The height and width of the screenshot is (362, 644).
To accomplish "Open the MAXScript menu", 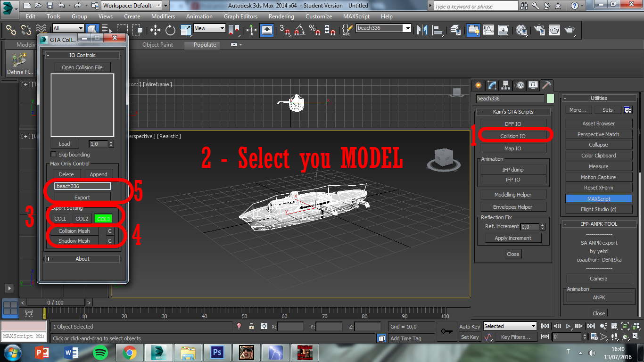I will tap(356, 16).
